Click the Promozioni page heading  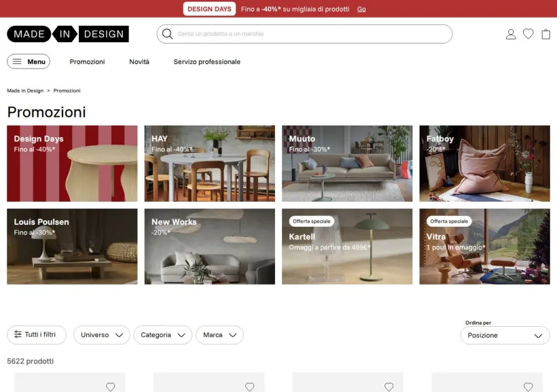pyautogui.click(x=47, y=112)
